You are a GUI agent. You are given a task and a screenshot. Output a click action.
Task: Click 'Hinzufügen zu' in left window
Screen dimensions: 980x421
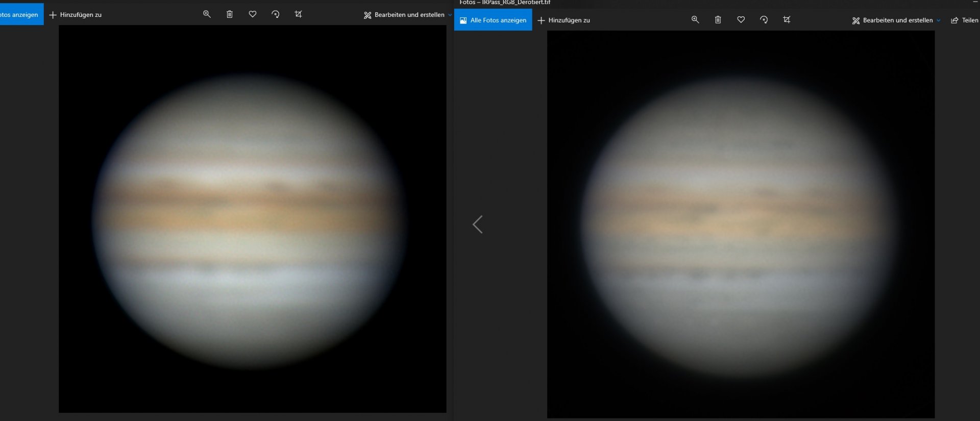[x=76, y=15]
